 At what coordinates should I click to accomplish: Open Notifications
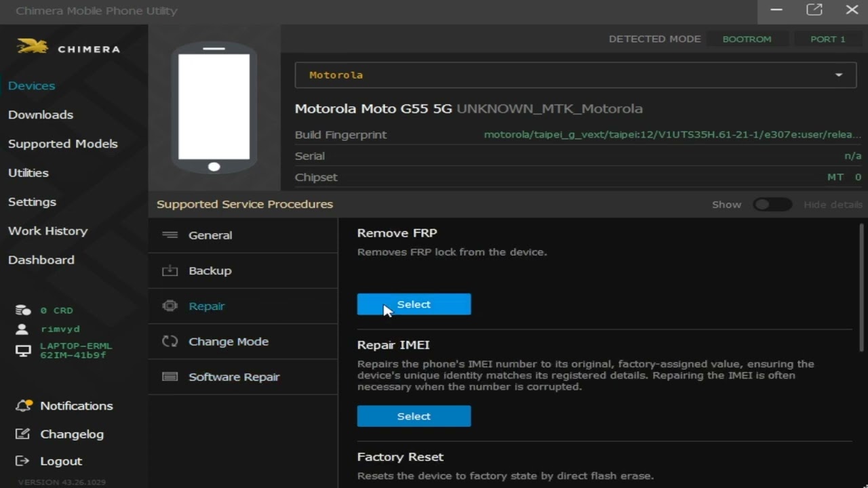(x=77, y=406)
